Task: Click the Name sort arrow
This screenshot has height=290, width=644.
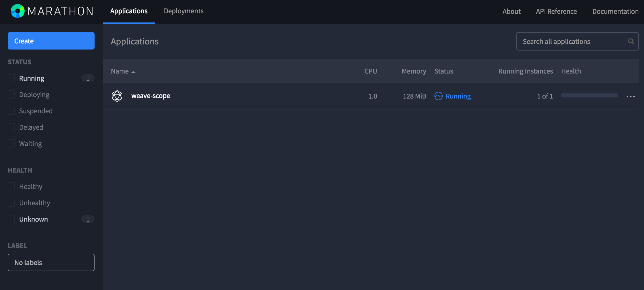Action: pos(133,72)
